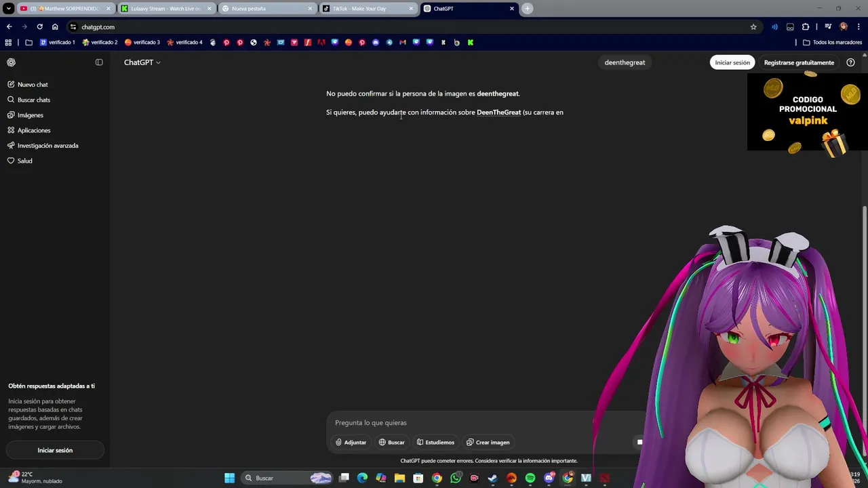Click the browser Home icon
Screen dimensions: 868x488
point(55,27)
